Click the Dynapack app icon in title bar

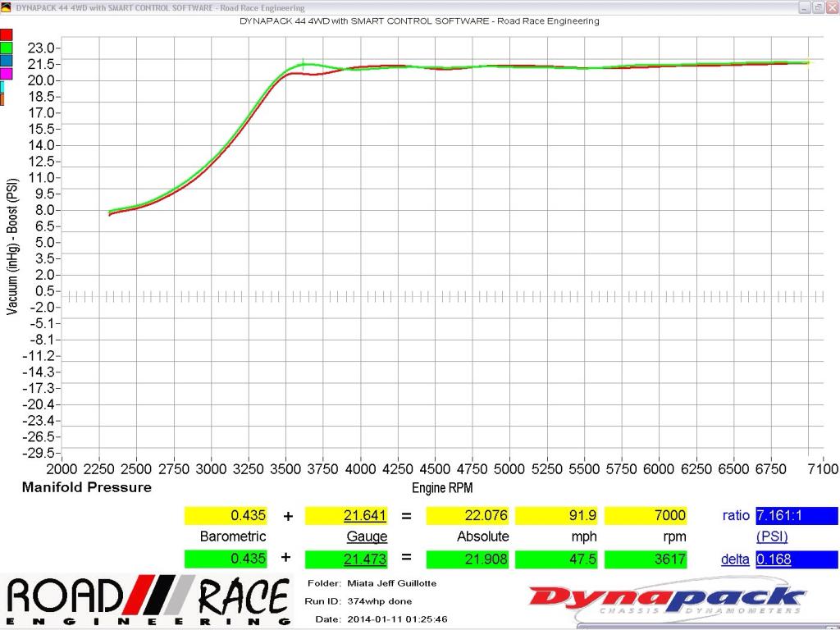click(6, 7)
